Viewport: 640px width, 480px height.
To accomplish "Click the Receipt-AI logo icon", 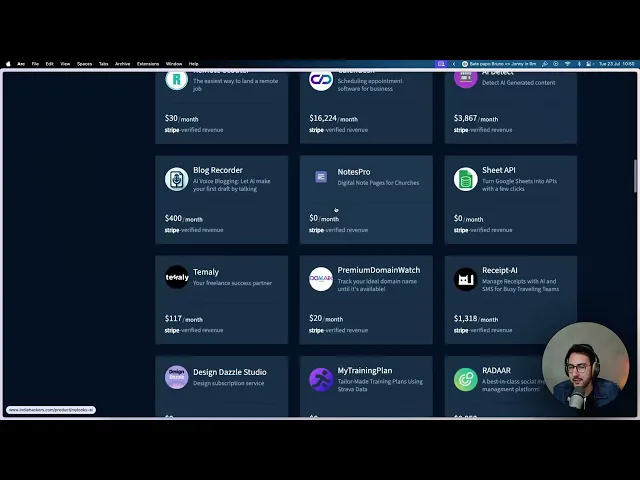I will point(466,279).
